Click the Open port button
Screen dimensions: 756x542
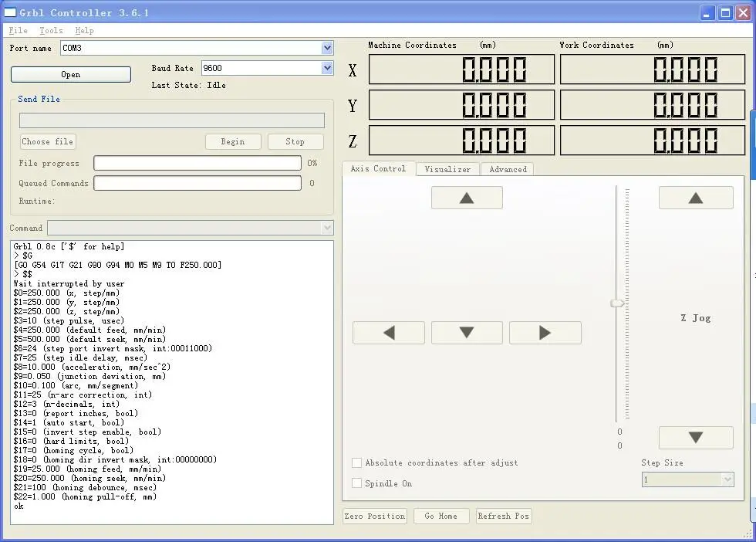pos(70,74)
